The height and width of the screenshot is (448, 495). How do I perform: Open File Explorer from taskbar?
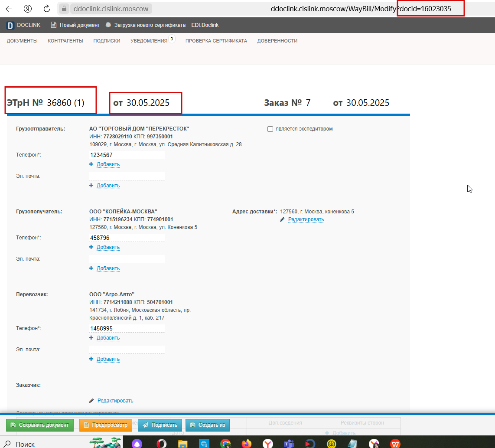point(183,444)
